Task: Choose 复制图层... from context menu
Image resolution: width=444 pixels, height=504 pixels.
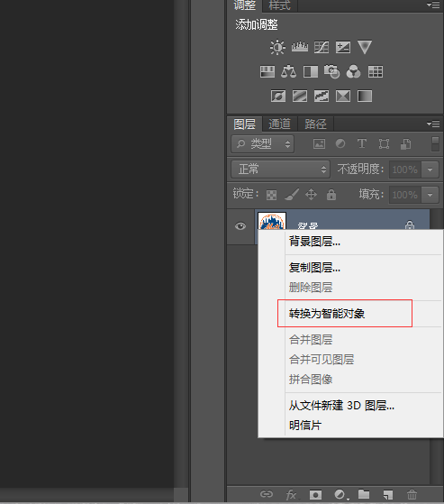Action: [314, 268]
